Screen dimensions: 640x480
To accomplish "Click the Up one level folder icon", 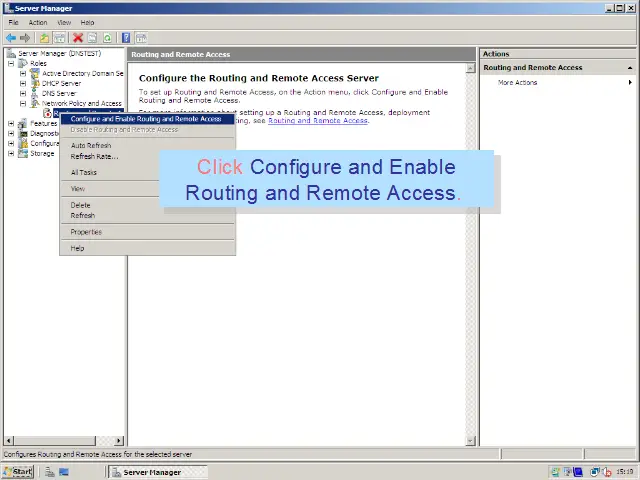I will [x=45, y=38].
